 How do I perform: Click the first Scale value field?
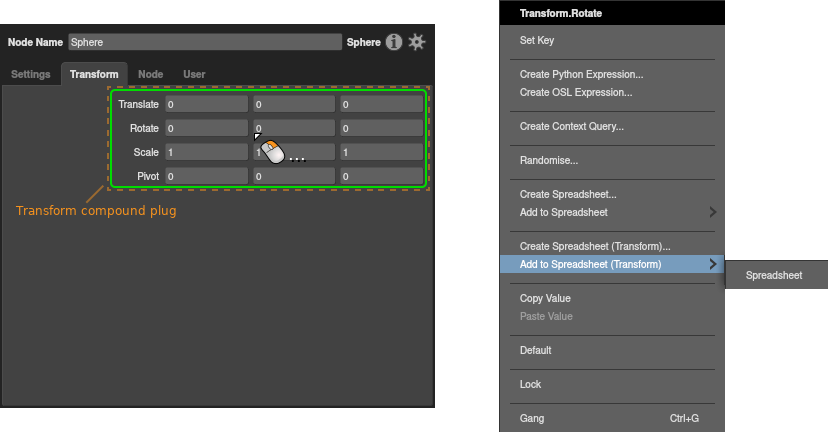click(206, 152)
